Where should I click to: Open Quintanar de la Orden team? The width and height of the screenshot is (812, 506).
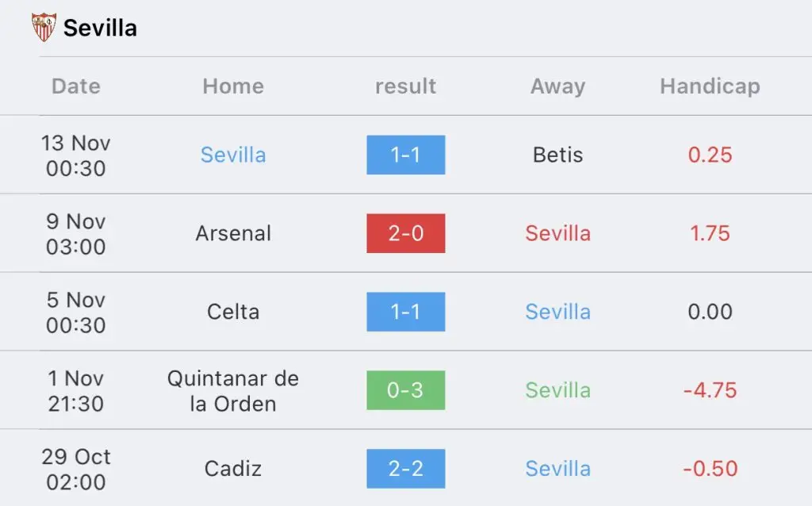(233, 391)
